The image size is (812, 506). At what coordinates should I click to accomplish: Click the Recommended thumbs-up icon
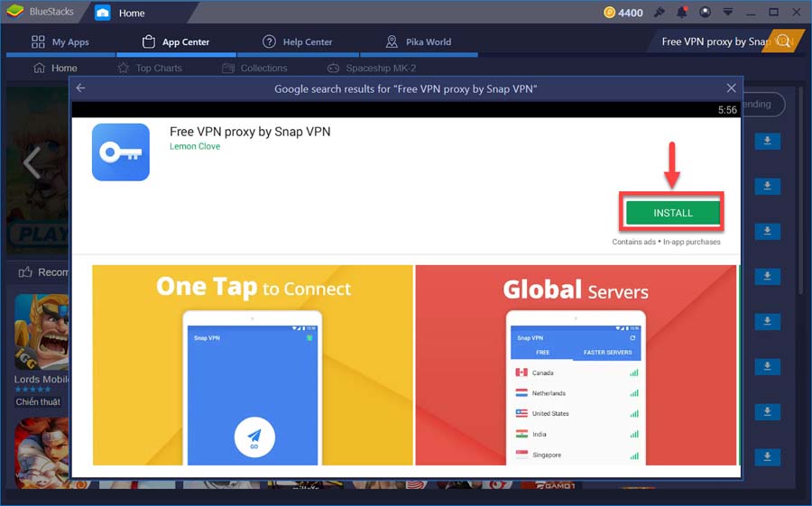coord(25,271)
